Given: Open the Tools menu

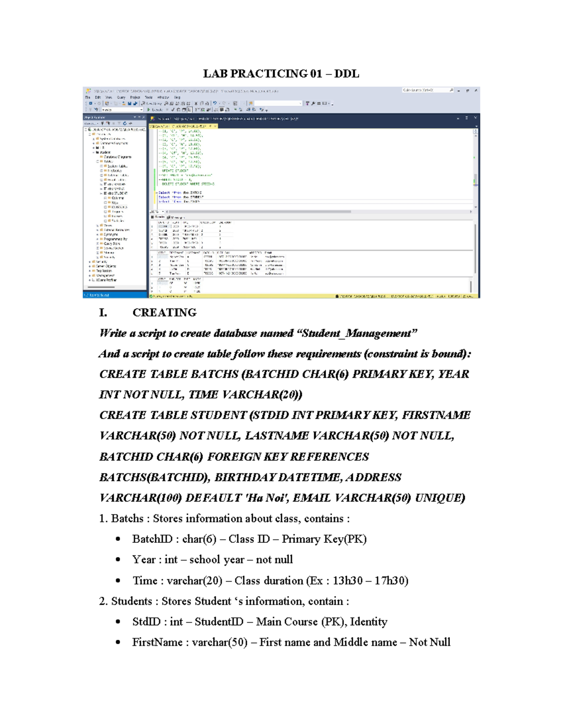Looking at the screenshot, I should coord(149,97).
